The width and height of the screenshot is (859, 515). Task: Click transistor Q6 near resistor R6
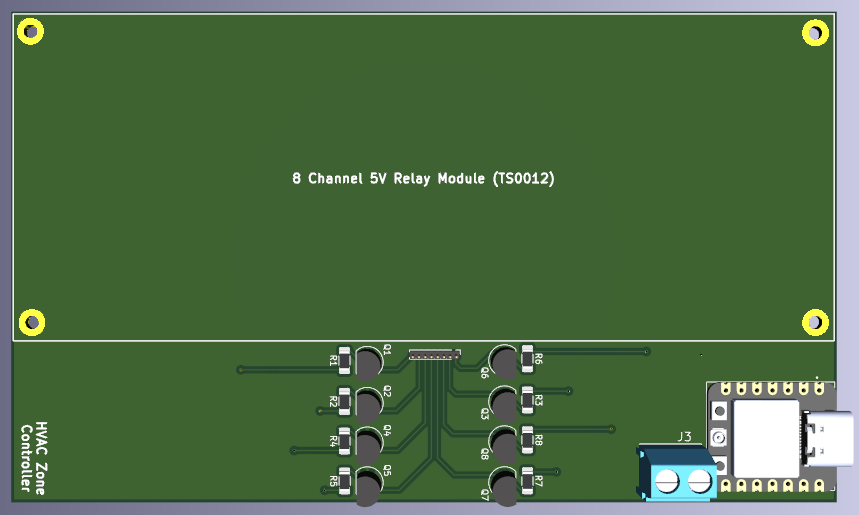point(503,360)
